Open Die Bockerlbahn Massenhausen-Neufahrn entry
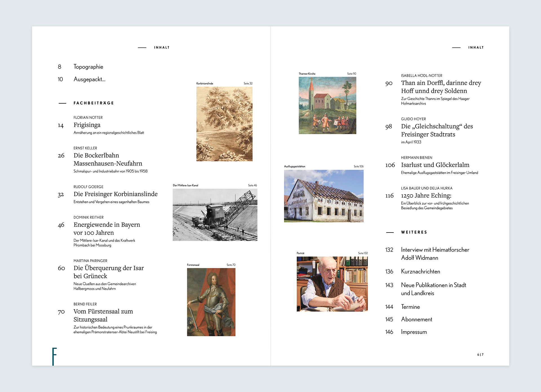Screen dimensions: 541x392 108,160
